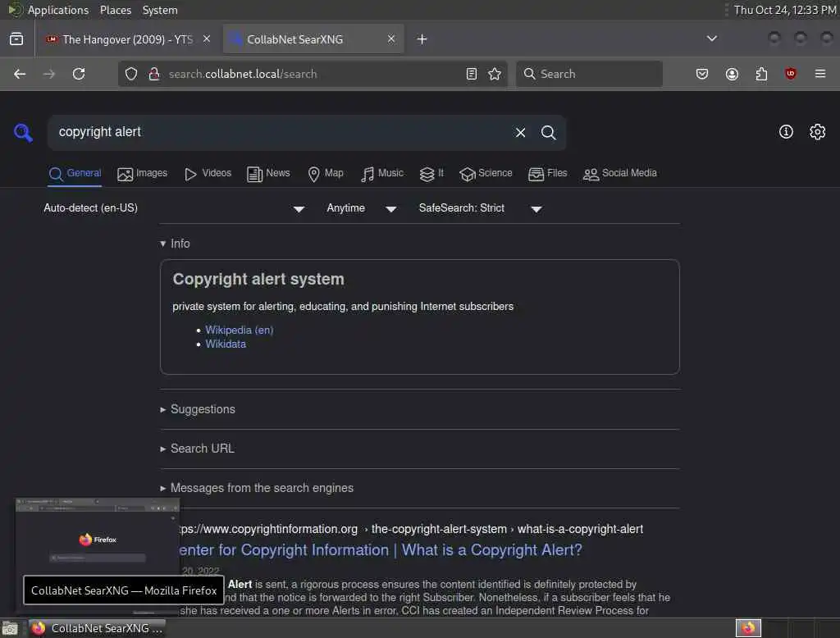Open a new tab with the plus button
The width and height of the screenshot is (840, 638).
(x=422, y=39)
